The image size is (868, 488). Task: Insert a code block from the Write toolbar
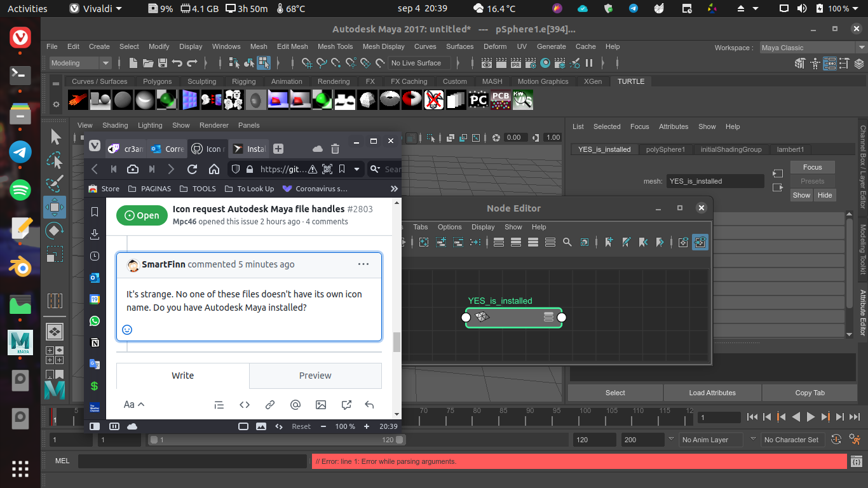click(244, 405)
